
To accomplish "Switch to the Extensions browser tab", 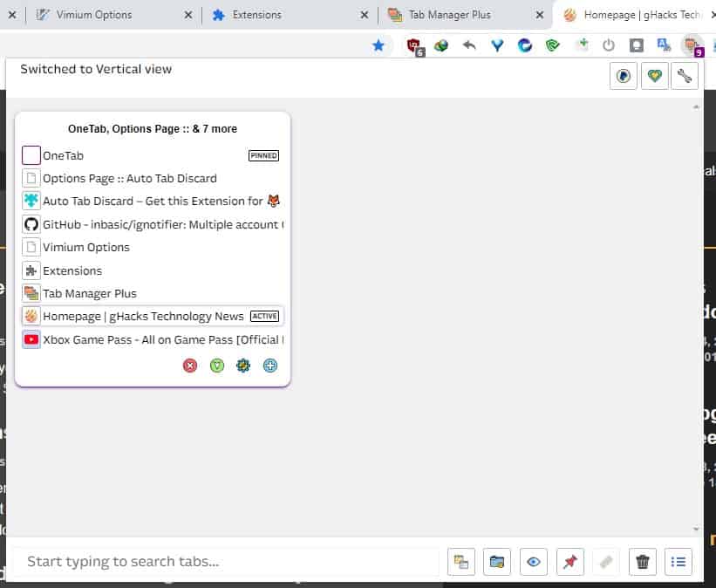I will 262,14.
